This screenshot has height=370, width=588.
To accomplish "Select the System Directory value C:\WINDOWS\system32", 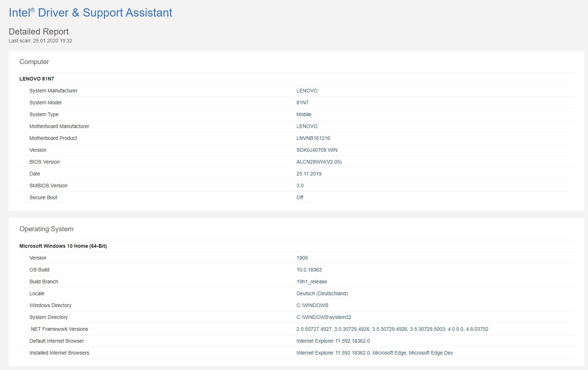I will (x=324, y=317).
